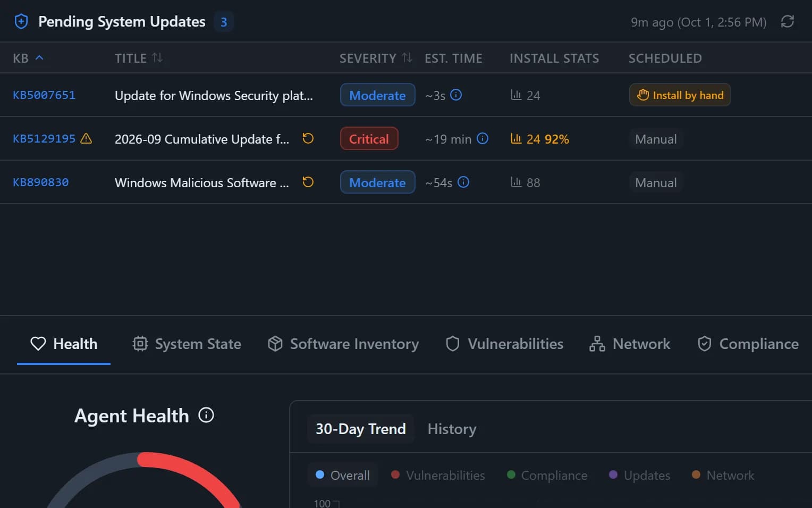Click orange install stats chart icon 24 92%
This screenshot has height=508, width=812.
tap(516, 138)
